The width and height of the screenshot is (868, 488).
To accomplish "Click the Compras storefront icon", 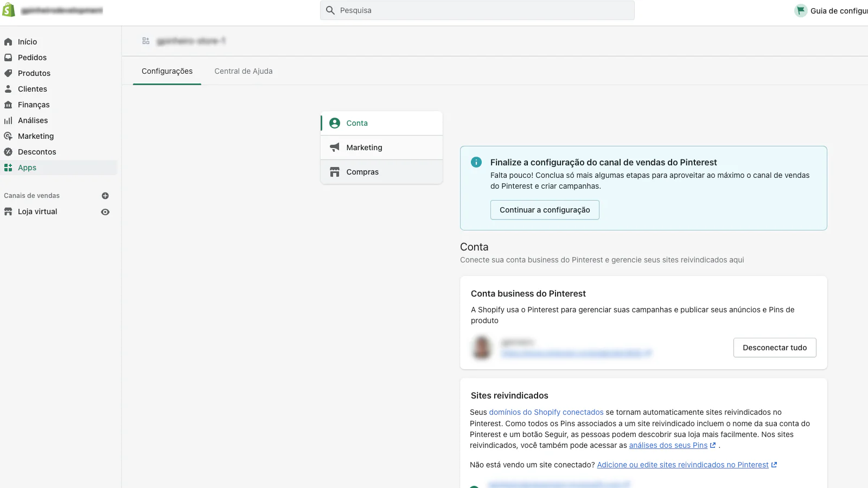I will [335, 172].
